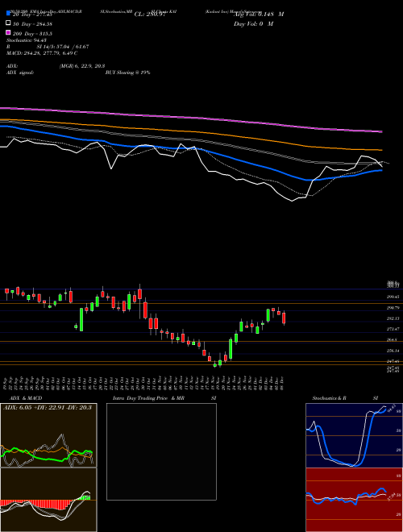403x532 pixels.
Task: Click the lowest green candlestick at the bottom
Action: 214,365
